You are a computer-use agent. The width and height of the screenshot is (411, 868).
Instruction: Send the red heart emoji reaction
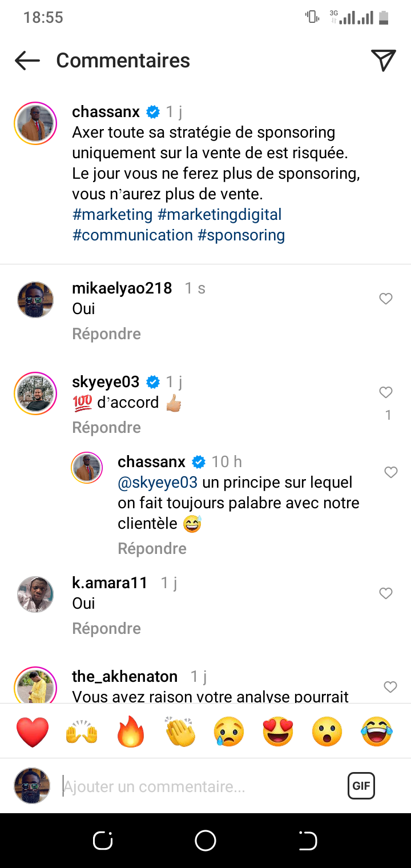[x=33, y=732]
